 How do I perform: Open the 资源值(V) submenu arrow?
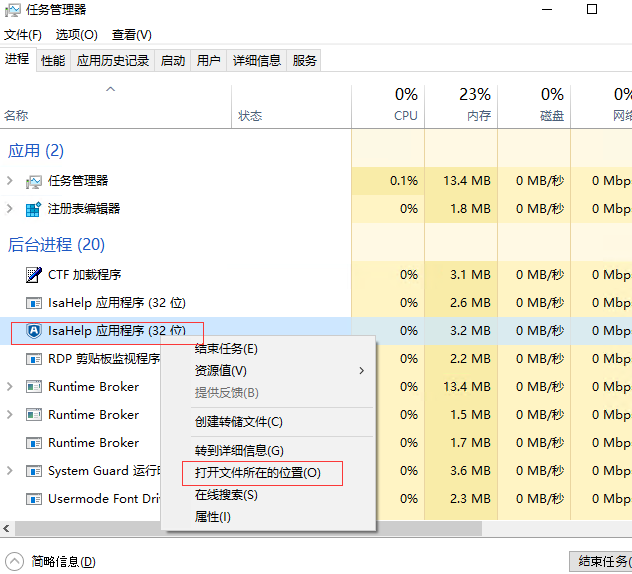[362, 370]
